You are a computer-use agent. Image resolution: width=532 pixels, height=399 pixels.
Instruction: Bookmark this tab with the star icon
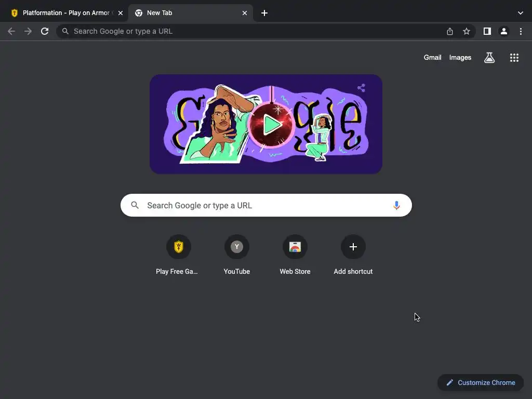click(467, 31)
